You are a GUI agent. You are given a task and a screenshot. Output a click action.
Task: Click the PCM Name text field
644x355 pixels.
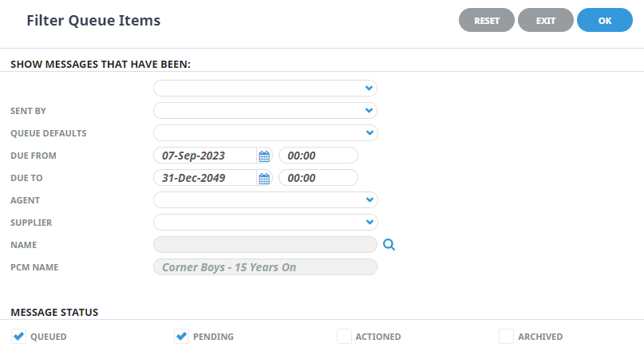point(265,267)
